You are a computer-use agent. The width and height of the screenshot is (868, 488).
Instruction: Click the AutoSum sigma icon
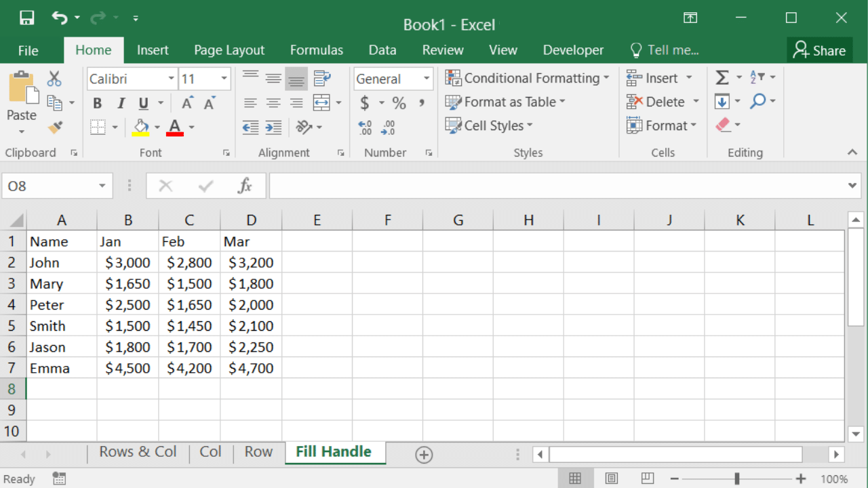tap(722, 78)
